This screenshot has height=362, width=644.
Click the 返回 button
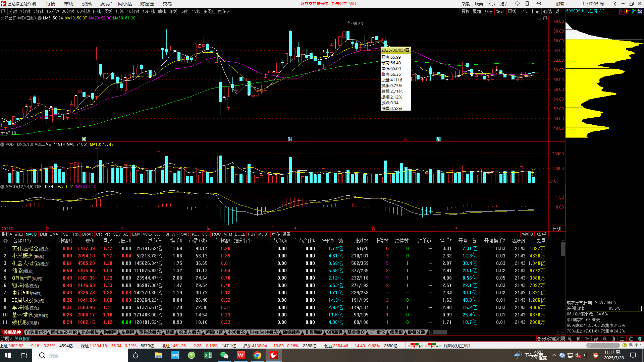tap(559, 11)
